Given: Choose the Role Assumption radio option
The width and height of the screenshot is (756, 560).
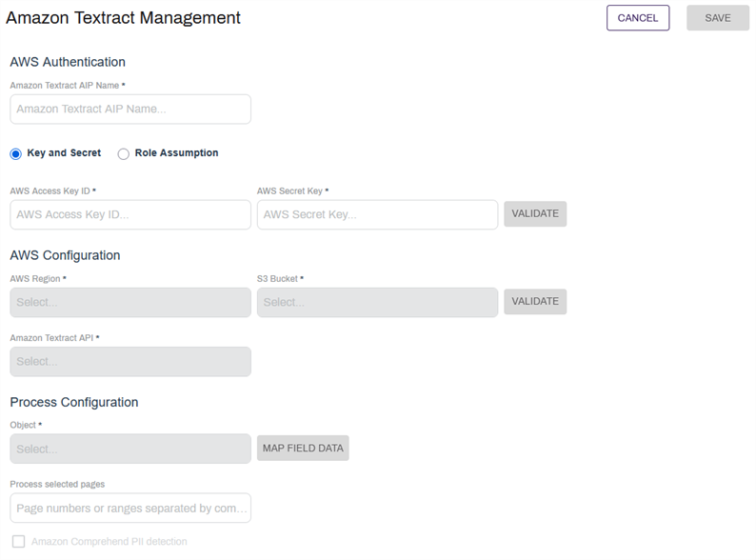Looking at the screenshot, I should 124,154.
